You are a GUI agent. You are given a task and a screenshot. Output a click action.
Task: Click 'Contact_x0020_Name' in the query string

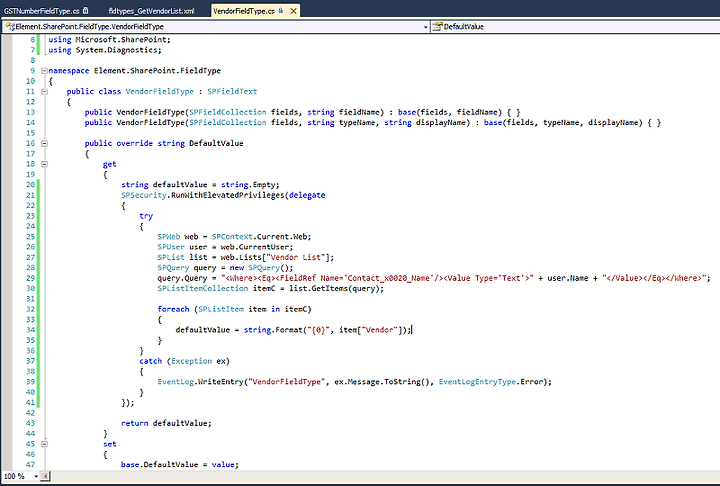click(x=388, y=278)
